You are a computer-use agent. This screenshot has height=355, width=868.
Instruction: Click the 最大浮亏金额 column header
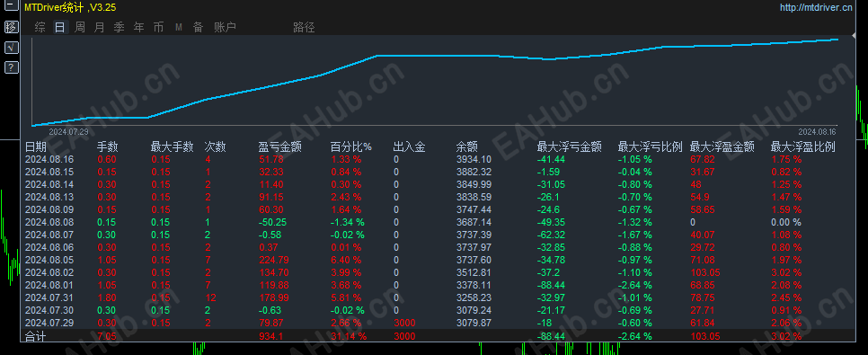(570, 147)
